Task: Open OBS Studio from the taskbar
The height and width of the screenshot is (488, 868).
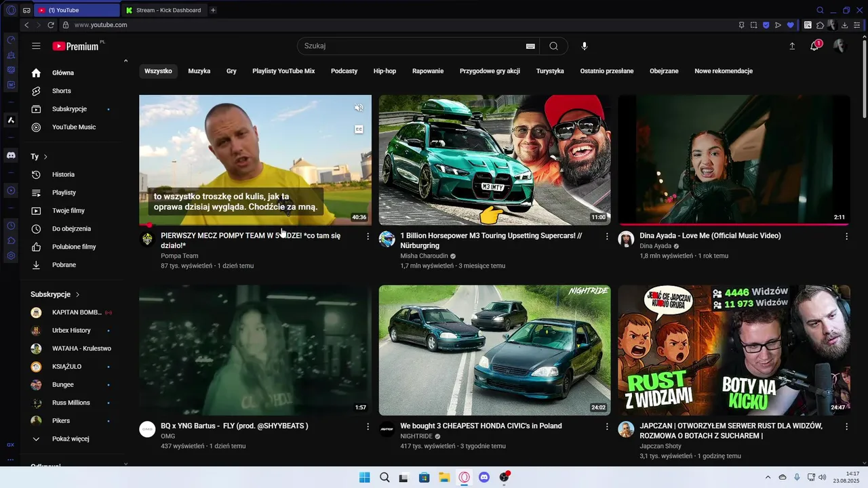Action: point(504,477)
